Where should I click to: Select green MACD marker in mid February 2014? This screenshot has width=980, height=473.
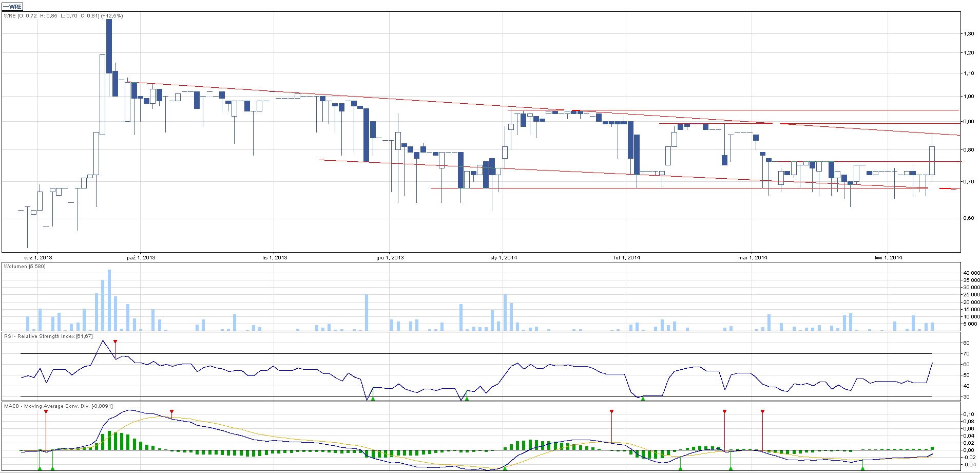(x=680, y=468)
